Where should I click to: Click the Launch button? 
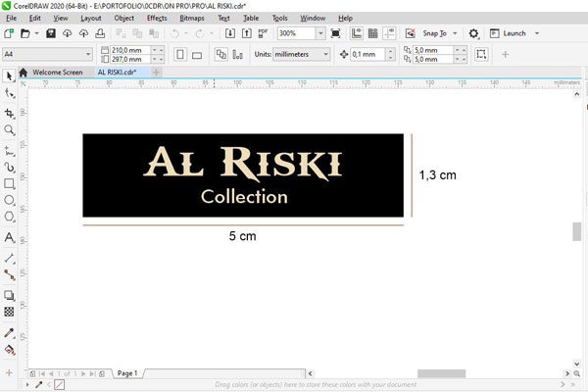508,33
